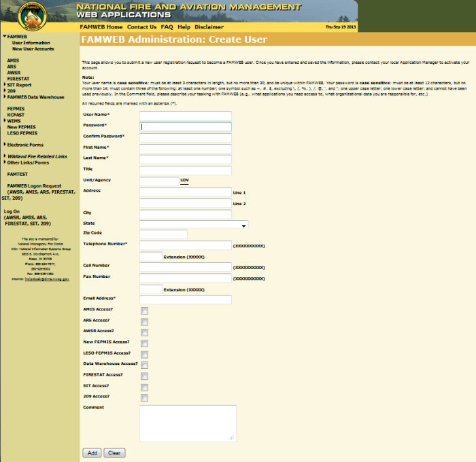This screenshot has width=476, height=462.
Task: Expand FAMWEB Data Warehouse in sidebar
Action: click(x=5, y=96)
